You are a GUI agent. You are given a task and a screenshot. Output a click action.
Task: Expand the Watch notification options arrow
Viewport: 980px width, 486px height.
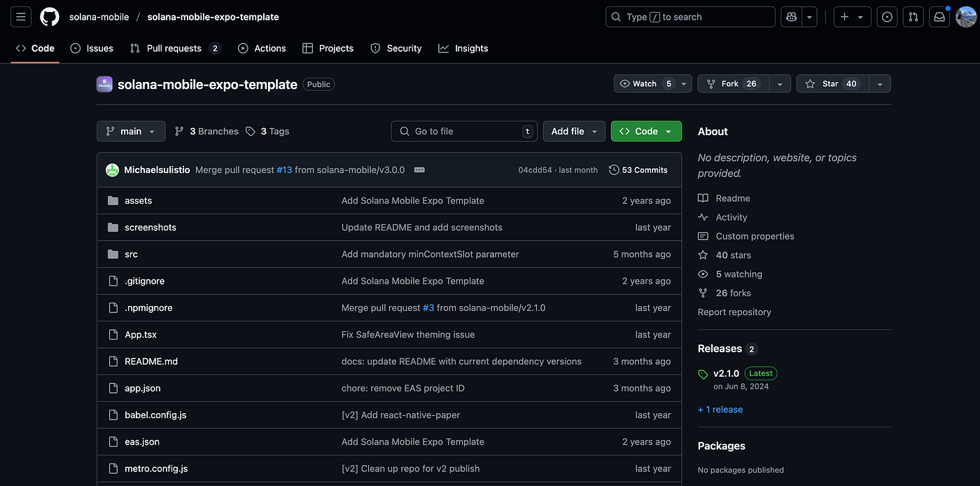click(685, 83)
